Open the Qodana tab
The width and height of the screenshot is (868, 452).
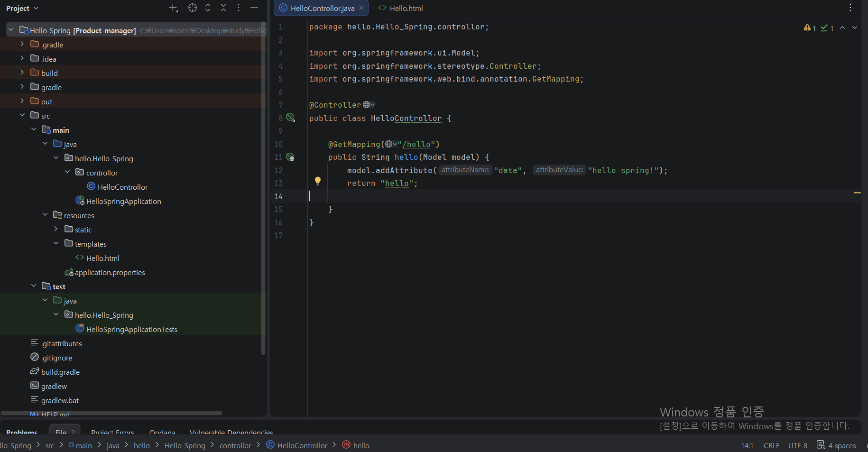pyautogui.click(x=162, y=432)
